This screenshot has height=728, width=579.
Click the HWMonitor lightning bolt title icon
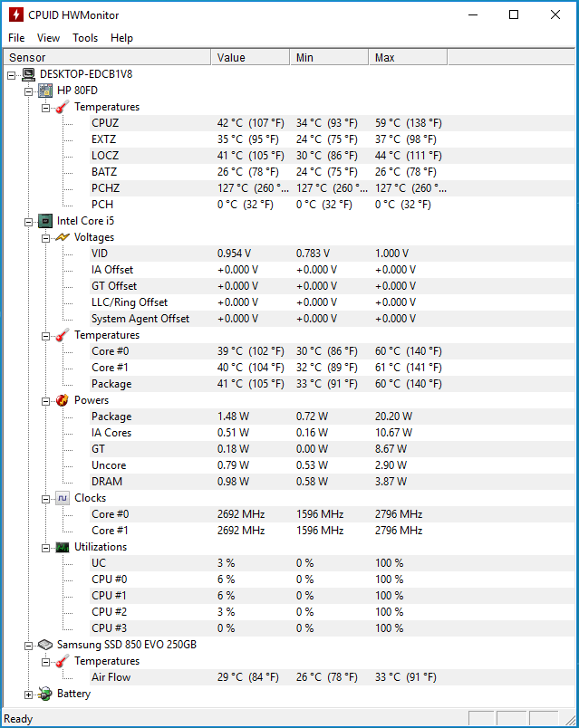click(x=15, y=14)
